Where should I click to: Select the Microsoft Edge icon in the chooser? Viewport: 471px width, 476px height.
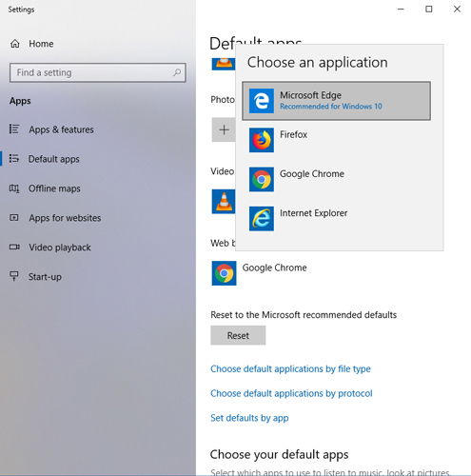[x=262, y=101]
